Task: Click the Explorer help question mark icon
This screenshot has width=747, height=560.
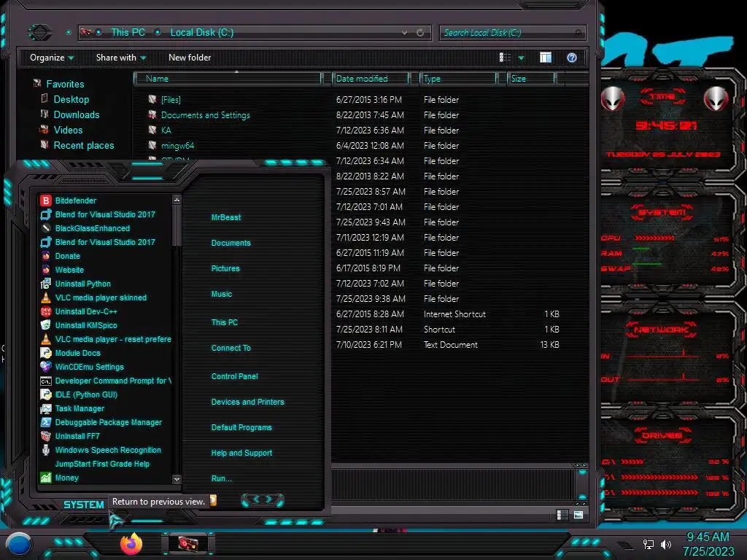Action: tap(572, 58)
